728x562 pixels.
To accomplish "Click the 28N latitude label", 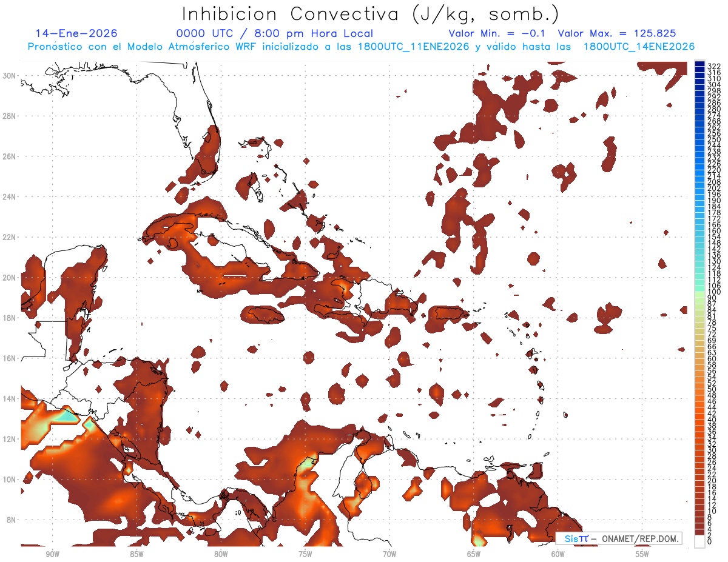I will 10,116.
